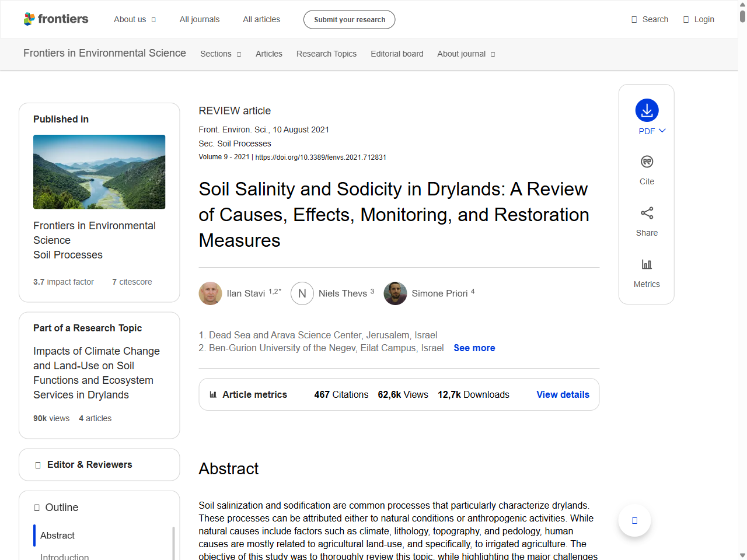Click the Outline panel icon
The image size is (747, 560).
37,508
